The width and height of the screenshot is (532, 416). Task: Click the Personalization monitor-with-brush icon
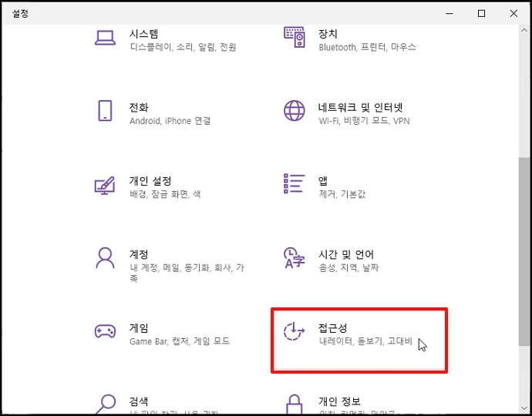point(105,185)
